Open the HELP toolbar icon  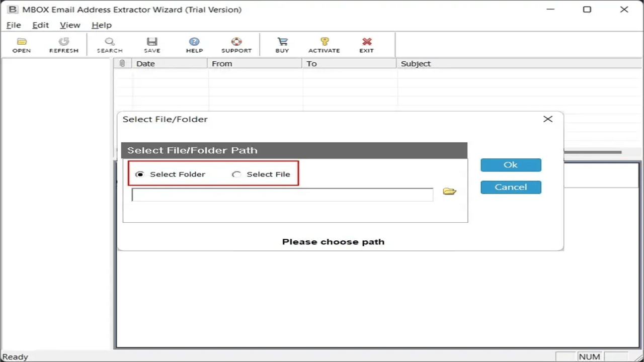pyautogui.click(x=194, y=45)
